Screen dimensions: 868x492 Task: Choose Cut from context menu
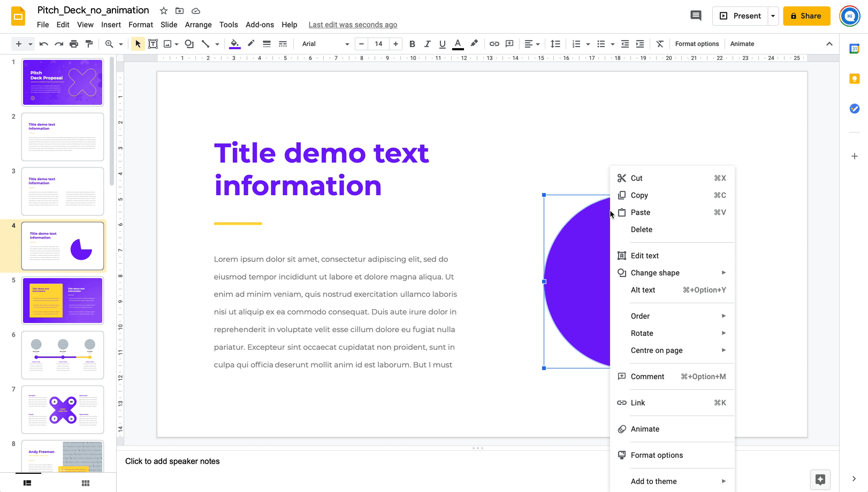[672, 178]
